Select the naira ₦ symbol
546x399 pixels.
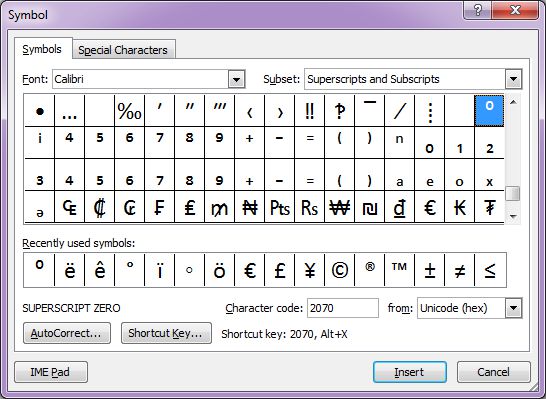point(249,207)
